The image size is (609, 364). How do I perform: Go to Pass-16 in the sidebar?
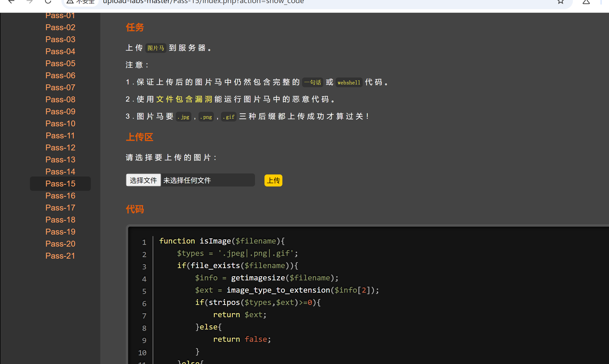point(60,196)
